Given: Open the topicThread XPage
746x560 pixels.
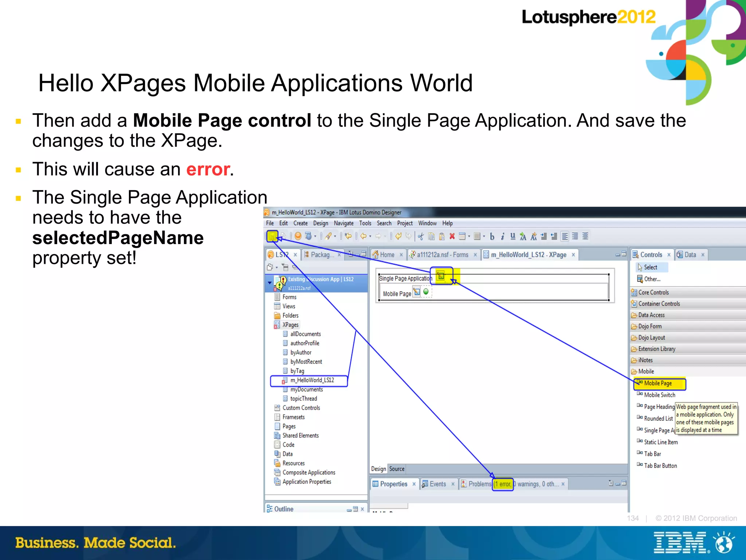Looking at the screenshot, I should pyautogui.click(x=303, y=399).
